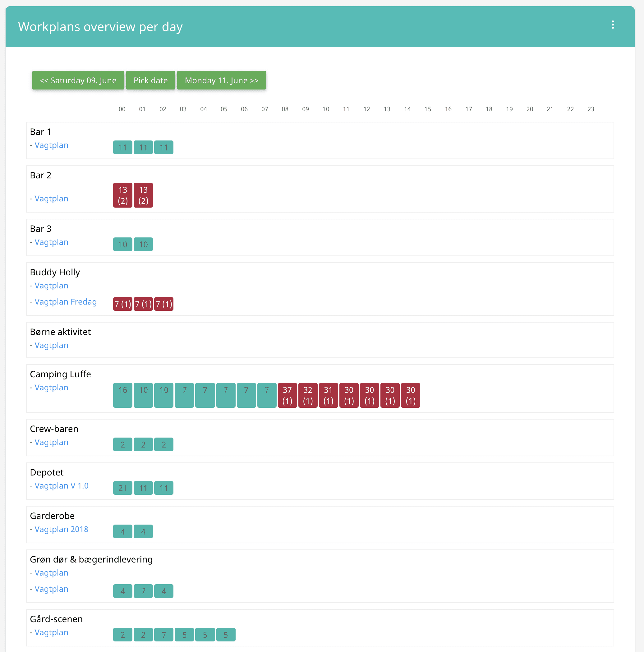This screenshot has width=644, height=652.
Task: Select Bar 3 slot at hour 01
Action: pos(144,244)
